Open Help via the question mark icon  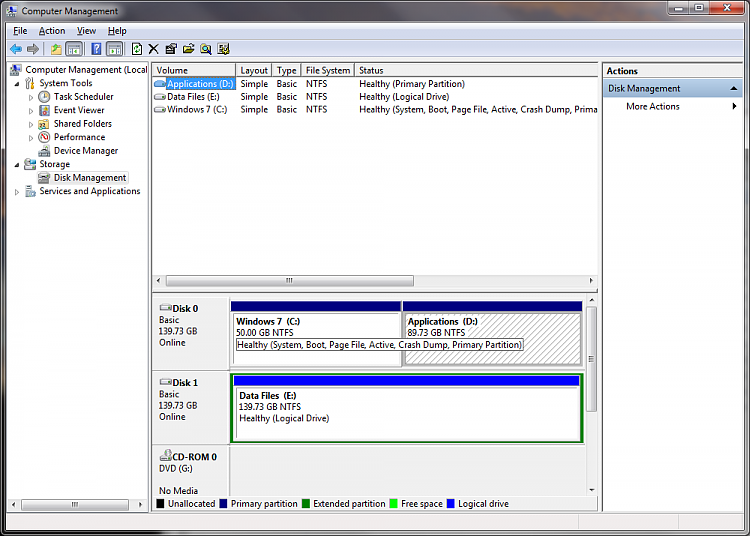pyautogui.click(x=96, y=49)
